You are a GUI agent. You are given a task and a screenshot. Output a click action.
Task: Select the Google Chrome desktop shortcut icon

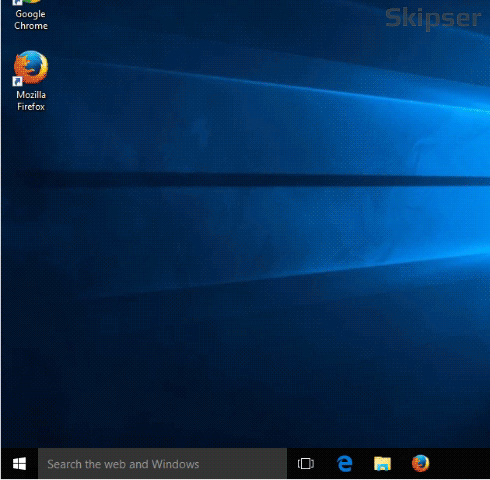point(31,3)
